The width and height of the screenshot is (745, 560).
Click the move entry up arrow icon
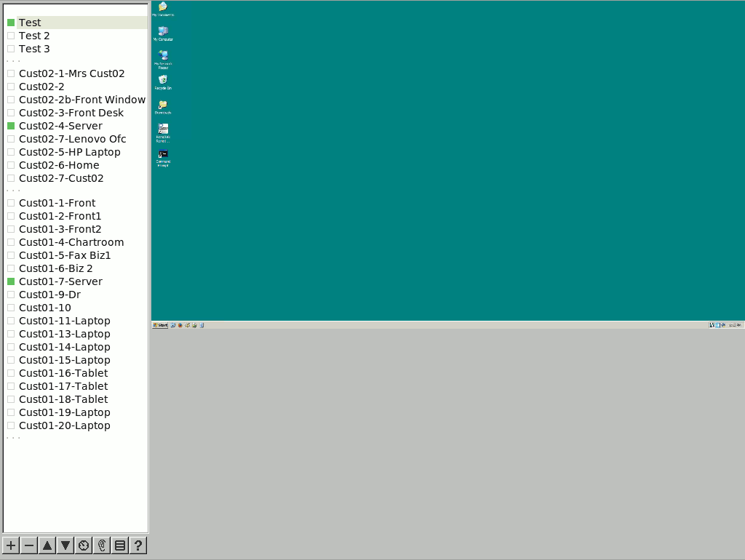point(47,545)
